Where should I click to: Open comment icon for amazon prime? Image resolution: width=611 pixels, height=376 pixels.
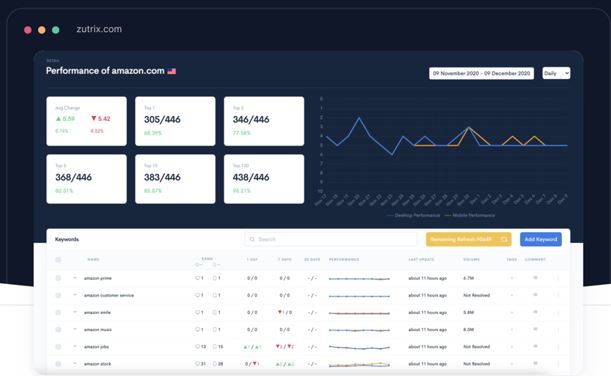coord(535,278)
